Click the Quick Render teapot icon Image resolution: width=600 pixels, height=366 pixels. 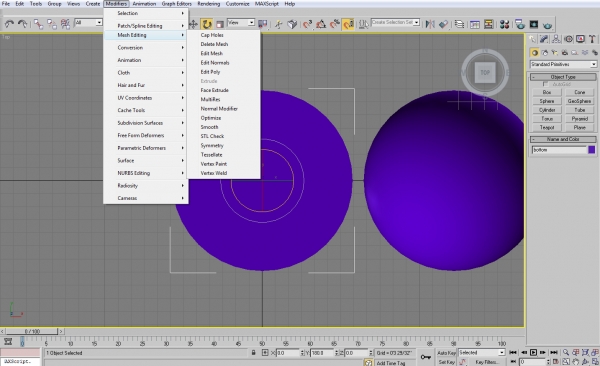click(x=548, y=25)
